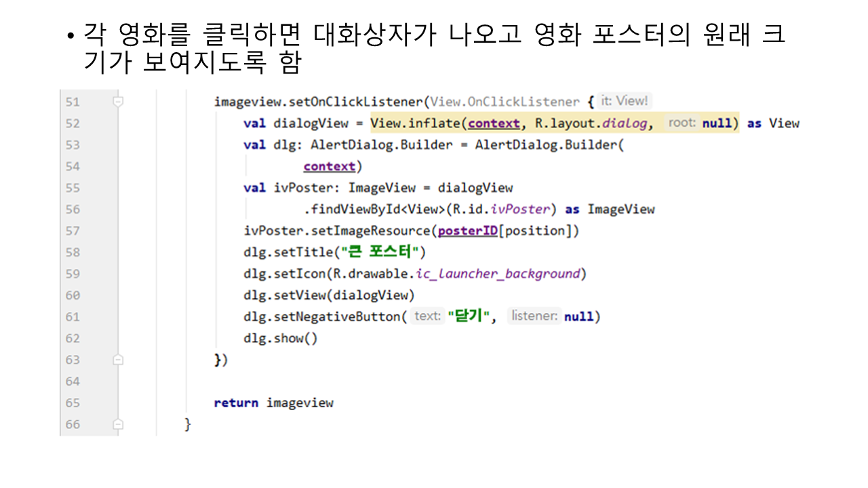
Task: Click the return keyword on line 65
Action: pos(235,403)
